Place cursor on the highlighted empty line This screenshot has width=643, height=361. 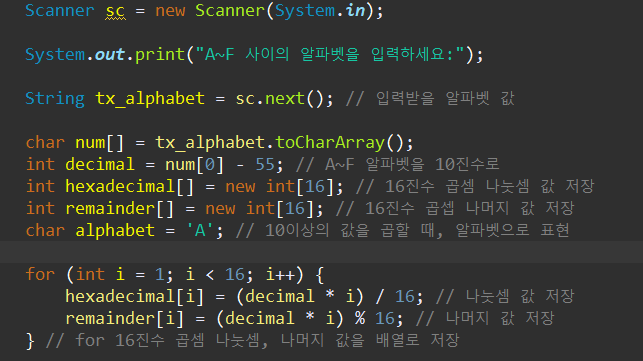[322, 252]
